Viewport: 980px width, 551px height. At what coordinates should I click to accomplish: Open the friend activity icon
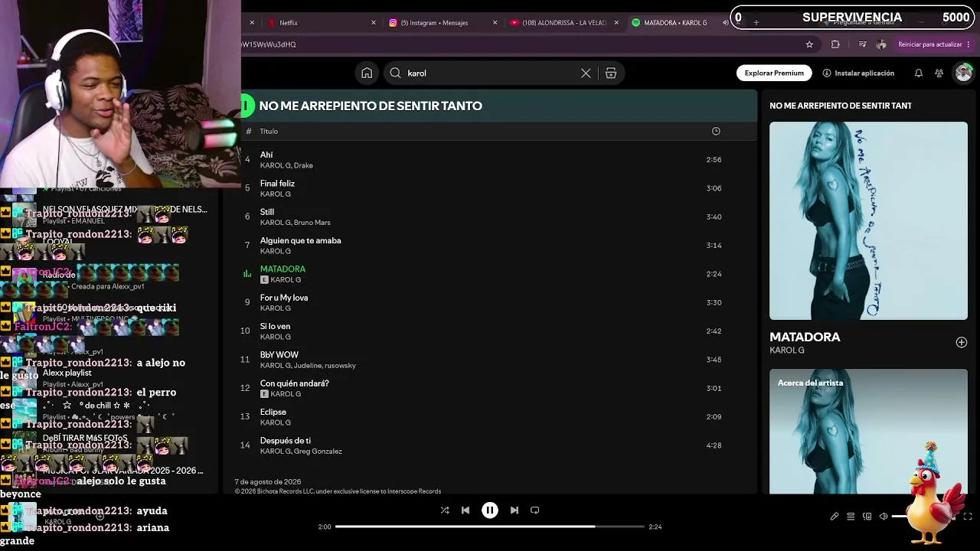[x=939, y=73]
